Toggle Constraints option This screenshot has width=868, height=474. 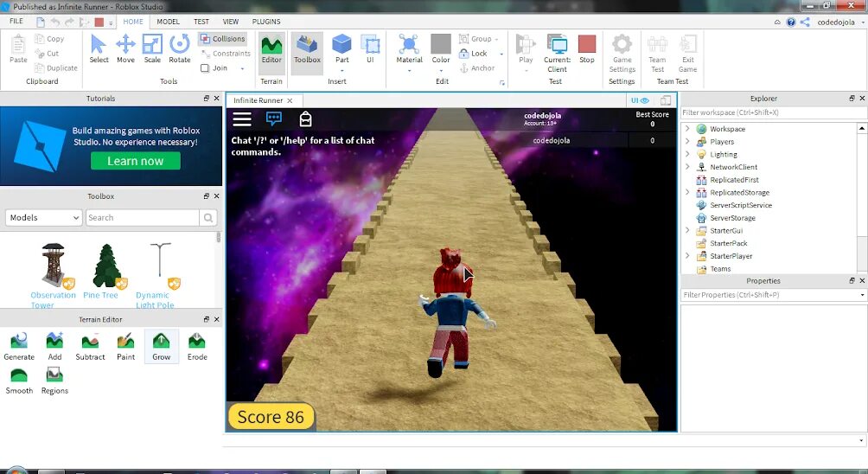pyautogui.click(x=226, y=53)
